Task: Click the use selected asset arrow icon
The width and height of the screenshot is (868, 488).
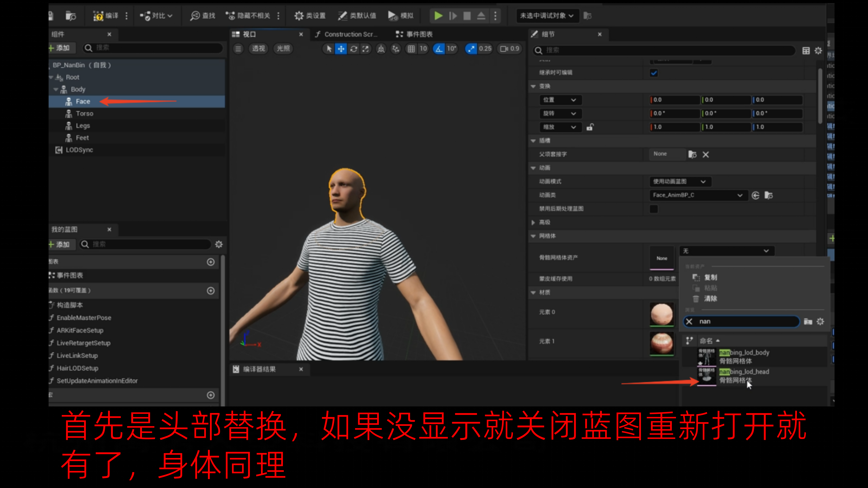Action: click(755, 195)
